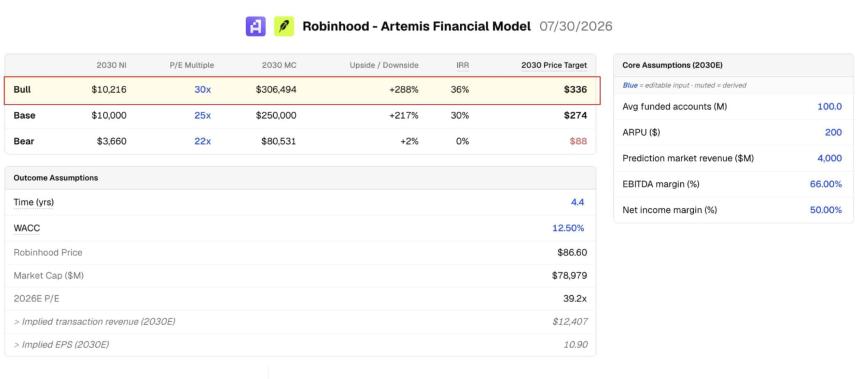This screenshot has width=860, height=379.
Task: Click Bear market cap $80,531
Action: tap(279, 141)
